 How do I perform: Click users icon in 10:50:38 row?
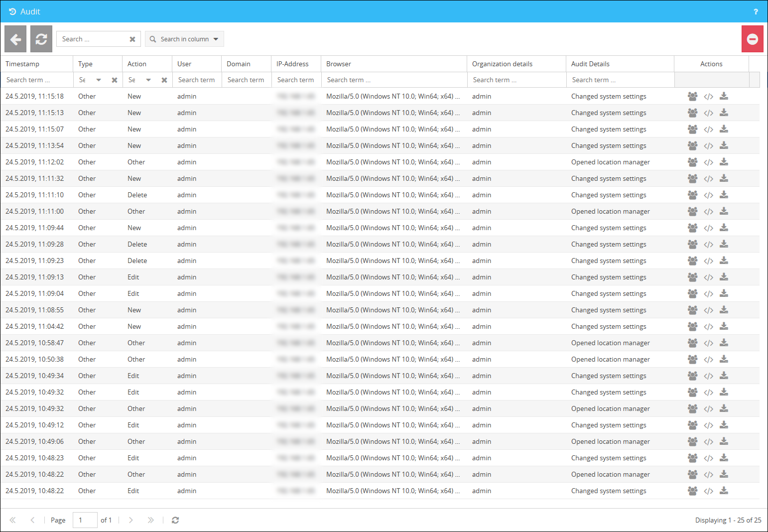click(x=693, y=359)
